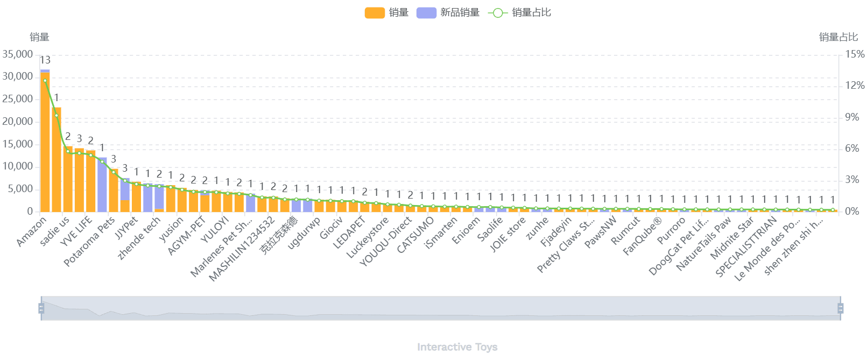Image resolution: width=868 pixels, height=360 pixels.
Task: Toggle the 销量占比 line via legend text
Action: [531, 13]
